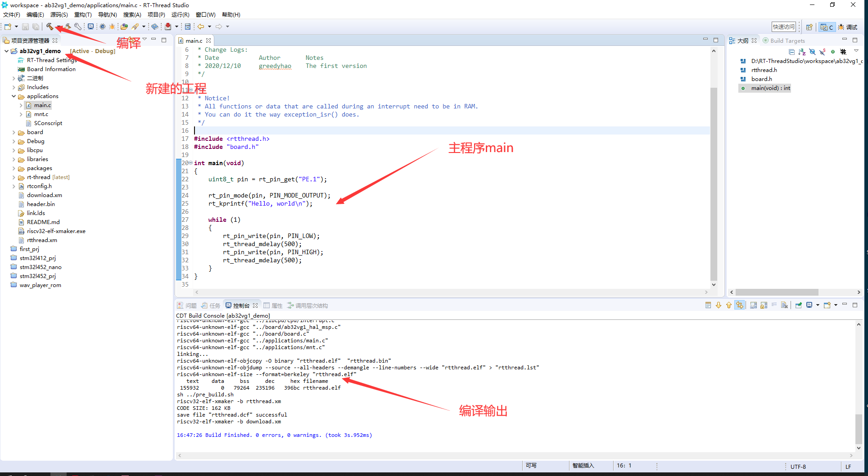Collapse the applications folder
The width and height of the screenshot is (868, 476).
point(14,96)
